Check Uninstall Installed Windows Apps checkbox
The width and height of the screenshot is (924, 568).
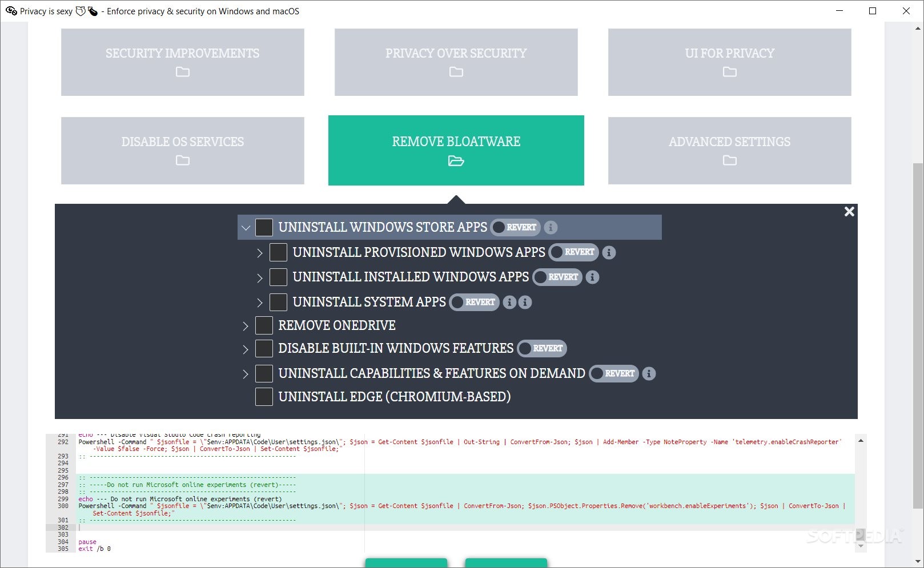(x=278, y=277)
